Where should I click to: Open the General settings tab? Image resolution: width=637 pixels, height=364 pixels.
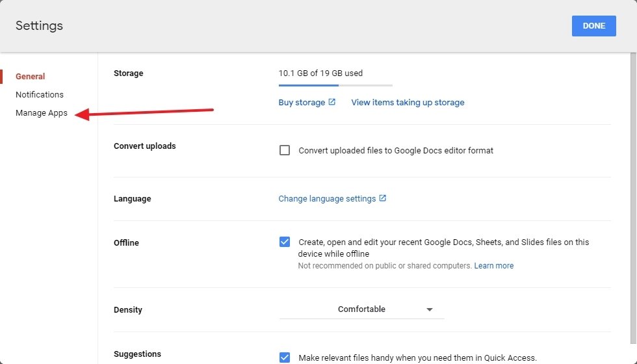(30, 77)
